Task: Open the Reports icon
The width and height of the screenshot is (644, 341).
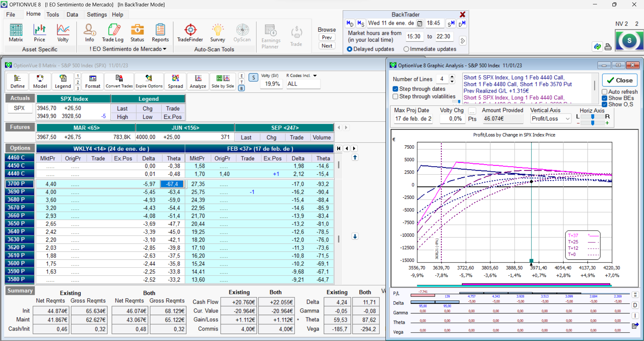Action: pos(160,33)
